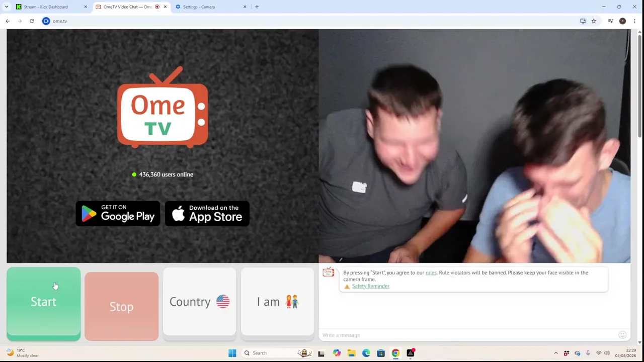Go back to the previous page
The height and width of the screenshot is (362, 644).
[8, 21]
